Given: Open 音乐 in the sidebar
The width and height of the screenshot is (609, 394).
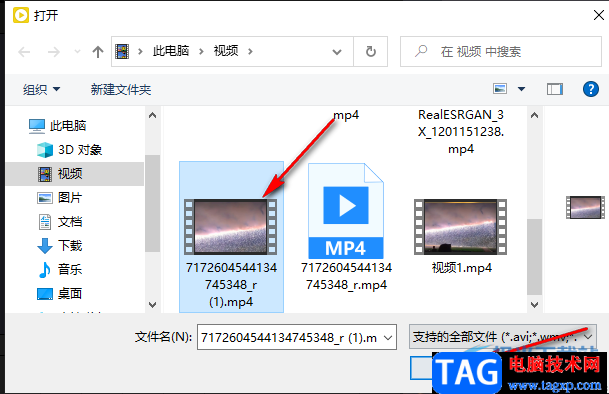Looking at the screenshot, I should click(59, 270).
